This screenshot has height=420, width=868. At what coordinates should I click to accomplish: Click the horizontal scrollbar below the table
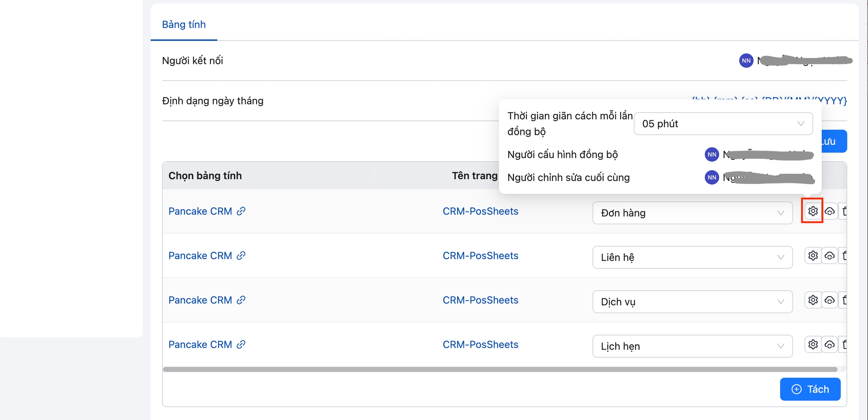pyautogui.click(x=500, y=370)
